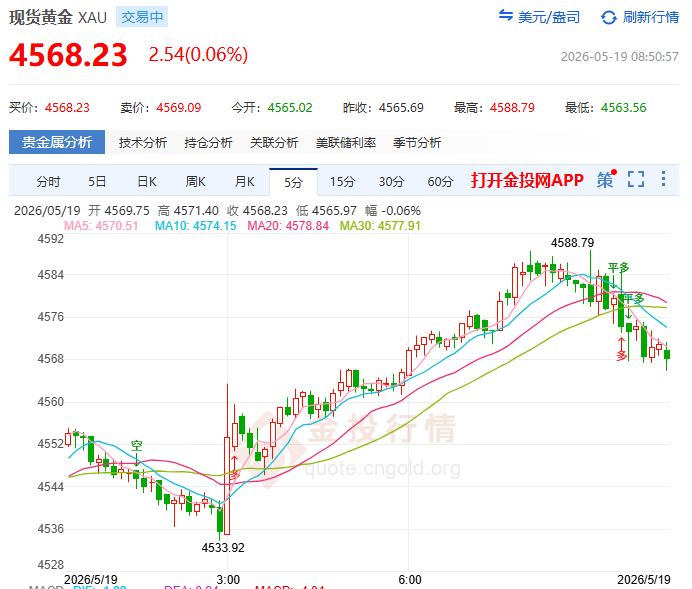Switch chart to 周K
The image size is (692, 589).
[x=196, y=181]
